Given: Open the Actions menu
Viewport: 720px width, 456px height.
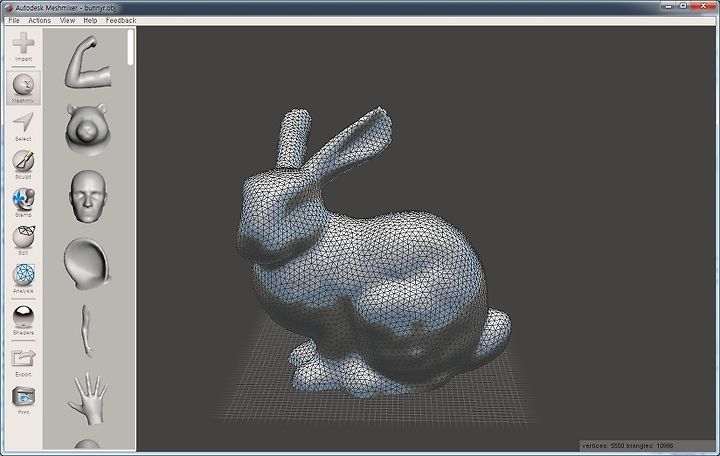Looking at the screenshot, I should pos(39,20).
